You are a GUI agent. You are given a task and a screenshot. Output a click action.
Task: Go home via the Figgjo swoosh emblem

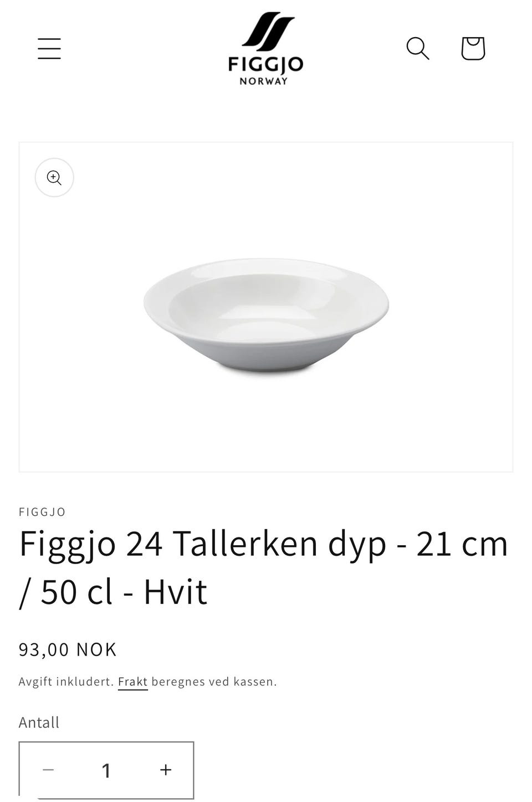(268, 30)
